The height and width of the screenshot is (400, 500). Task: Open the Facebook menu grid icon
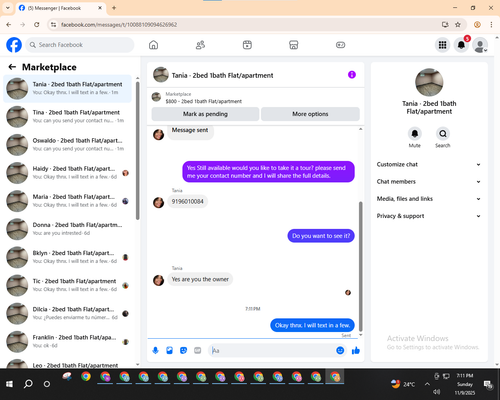[x=442, y=45]
